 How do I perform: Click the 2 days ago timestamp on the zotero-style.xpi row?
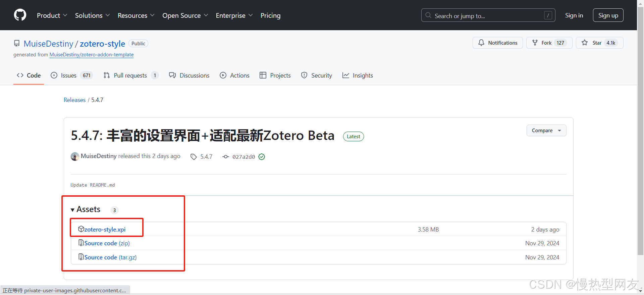coord(545,230)
